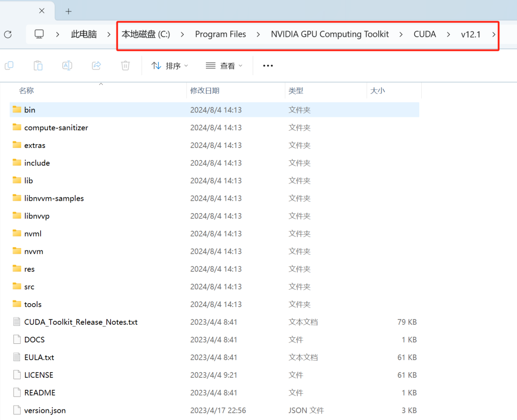Image resolution: width=517 pixels, height=420 pixels.
Task: Go to 此电脑 breadcrumb
Action: click(84, 34)
